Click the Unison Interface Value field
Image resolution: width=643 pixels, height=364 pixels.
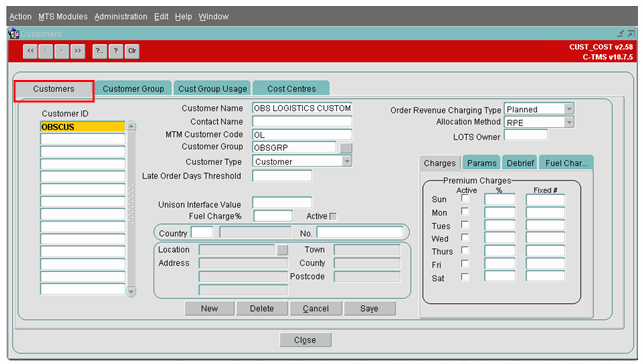click(x=282, y=202)
